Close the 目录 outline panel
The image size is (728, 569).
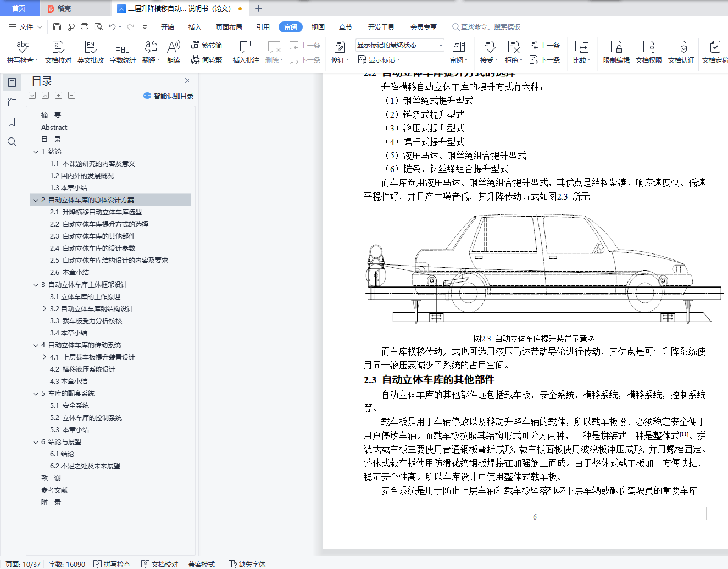coord(187,81)
